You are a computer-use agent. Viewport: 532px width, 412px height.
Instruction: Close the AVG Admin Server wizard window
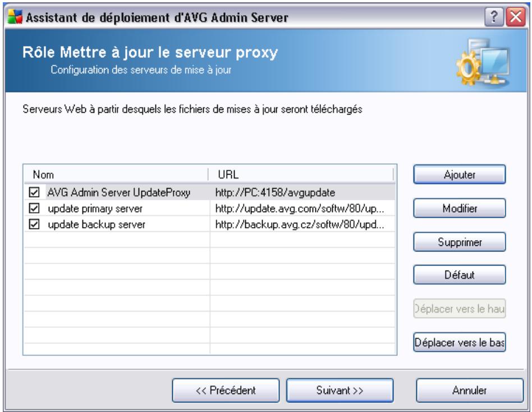515,17
